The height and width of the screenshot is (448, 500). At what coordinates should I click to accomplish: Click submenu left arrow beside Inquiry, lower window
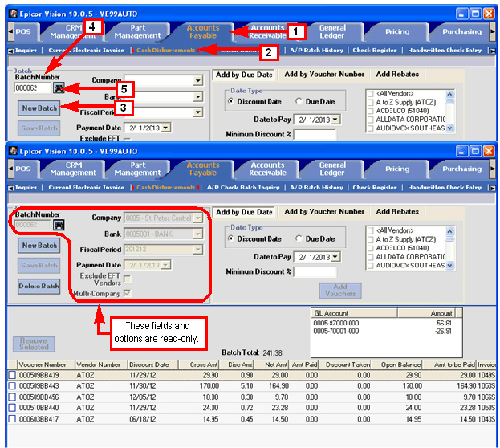click(x=11, y=188)
